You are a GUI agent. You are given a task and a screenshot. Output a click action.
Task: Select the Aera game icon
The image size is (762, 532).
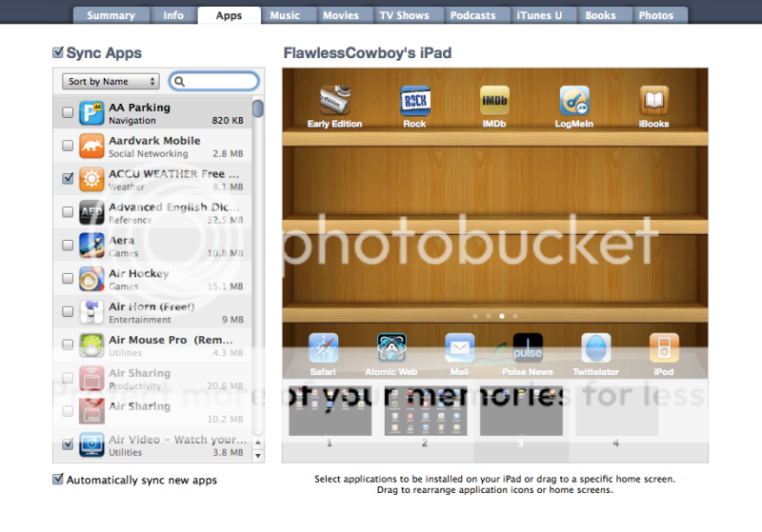(x=91, y=246)
